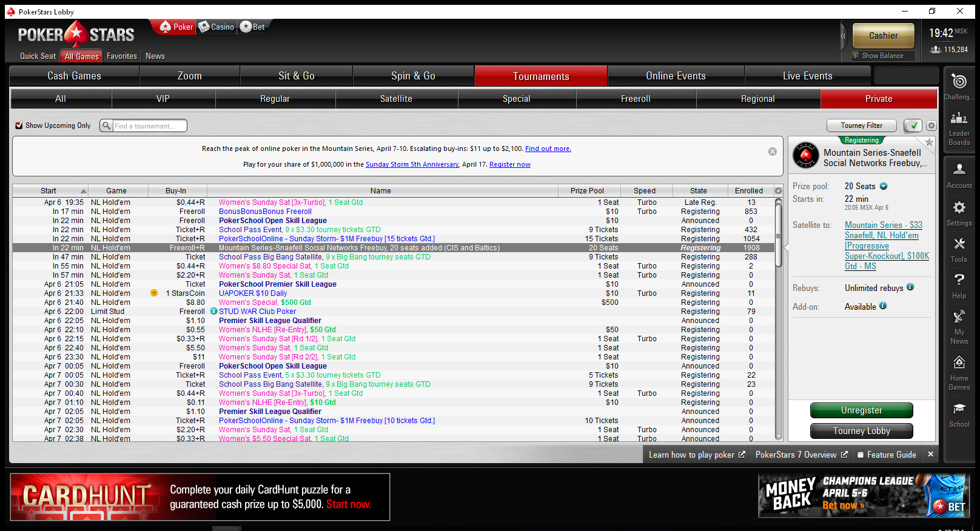980x531 pixels.
Task: Click the tournament list scrollbar down arrow
Action: tap(779, 436)
